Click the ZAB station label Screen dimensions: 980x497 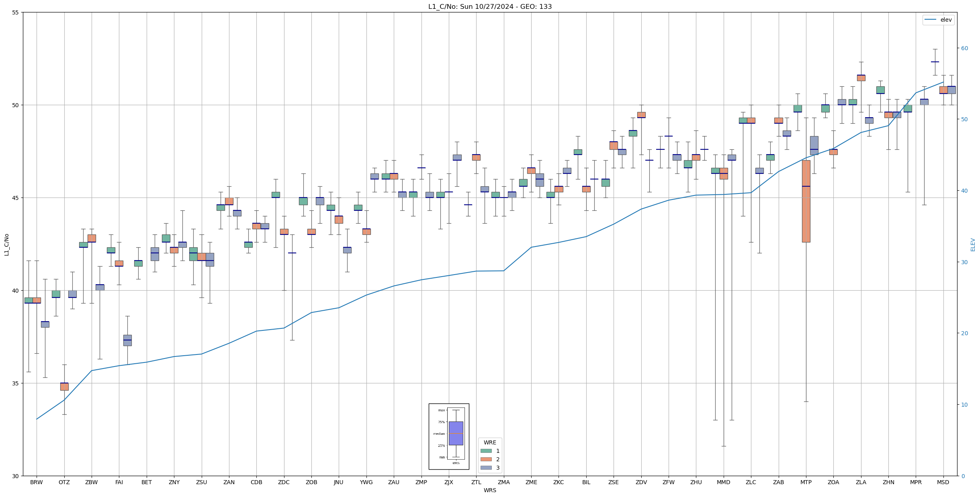779,482
